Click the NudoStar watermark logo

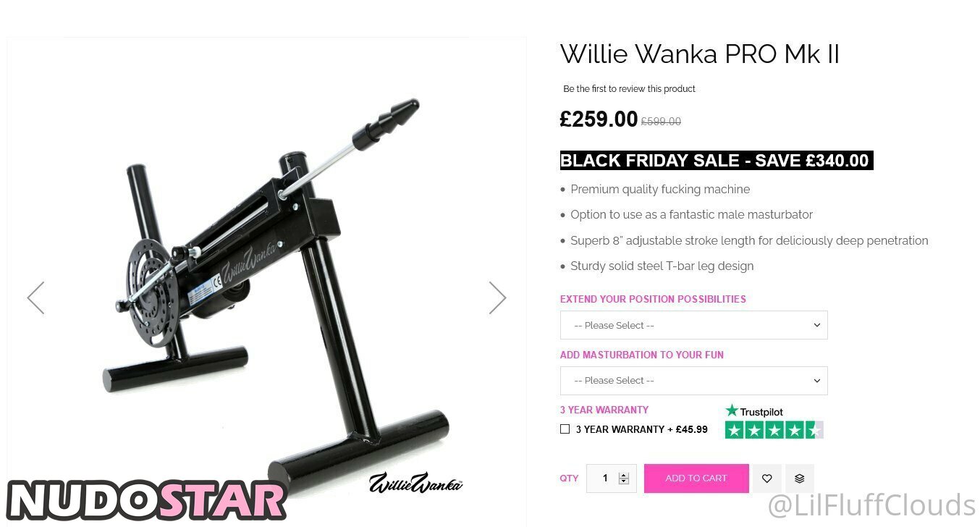(146, 501)
